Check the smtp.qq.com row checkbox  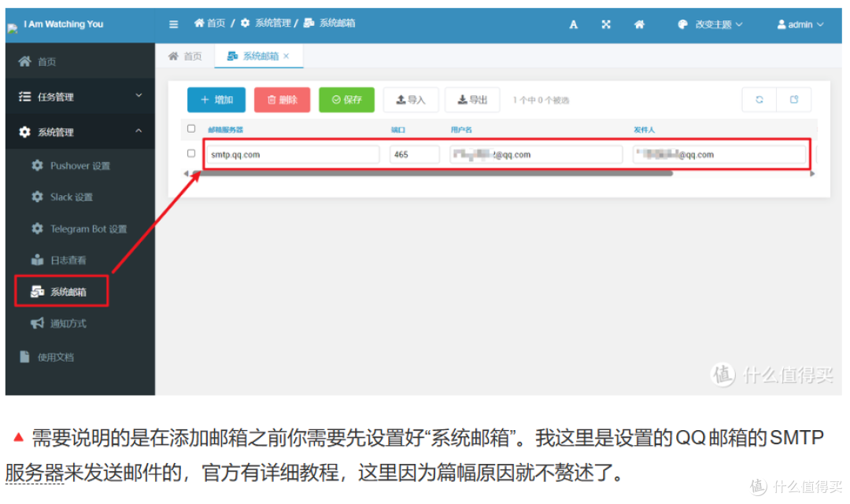coord(191,153)
